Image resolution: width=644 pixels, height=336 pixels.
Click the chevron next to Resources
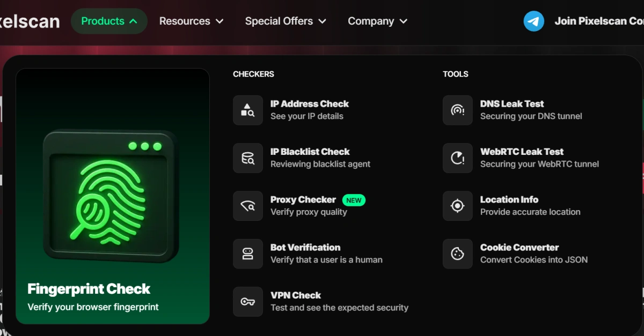coord(219,21)
